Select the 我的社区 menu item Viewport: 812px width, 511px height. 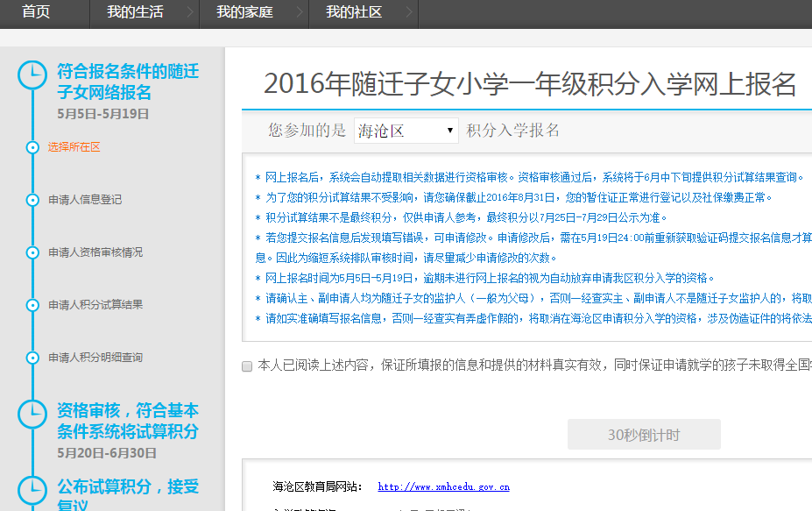pyautogui.click(x=353, y=12)
